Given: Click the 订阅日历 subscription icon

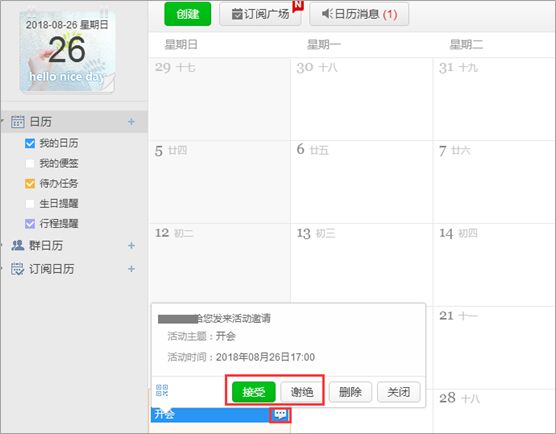Looking at the screenshot, I should (x=17, y=269).
